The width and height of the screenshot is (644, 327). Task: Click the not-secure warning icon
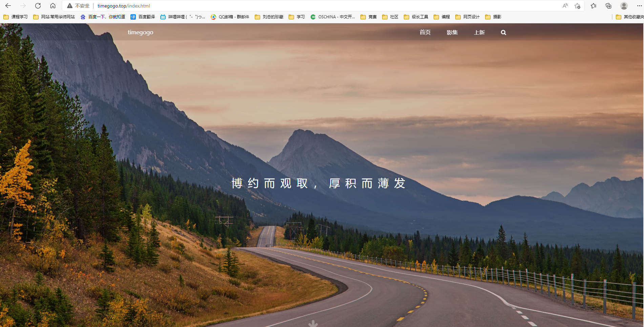[70, 6]
